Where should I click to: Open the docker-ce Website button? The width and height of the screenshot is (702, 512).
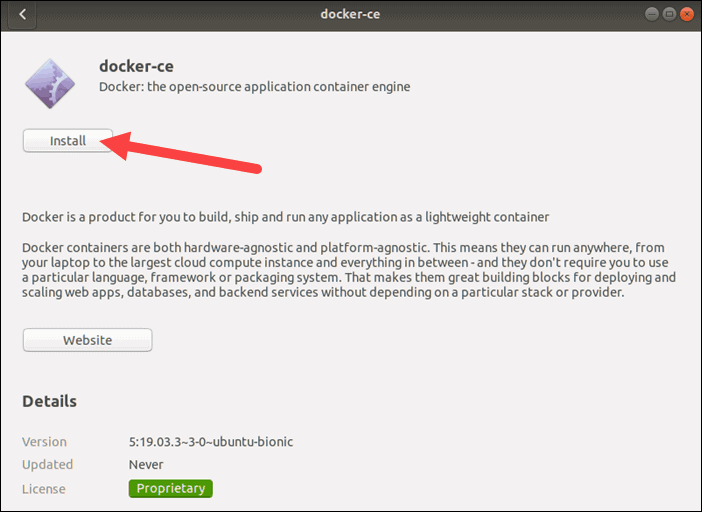click(x=87, y=340)
